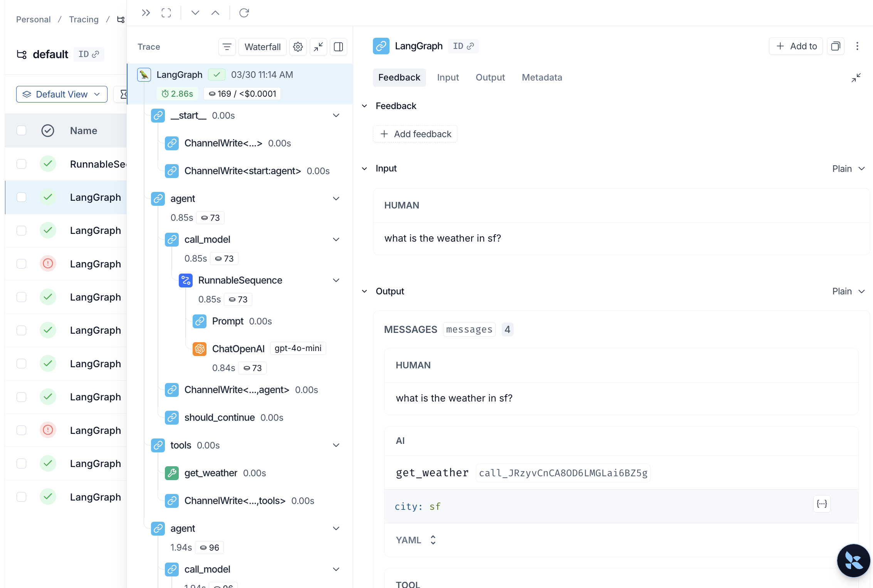Viewport: 873px width, 588px height.
Task: Click the fullscreen expand icon in toolbar
Action: (x=166, y=13)
